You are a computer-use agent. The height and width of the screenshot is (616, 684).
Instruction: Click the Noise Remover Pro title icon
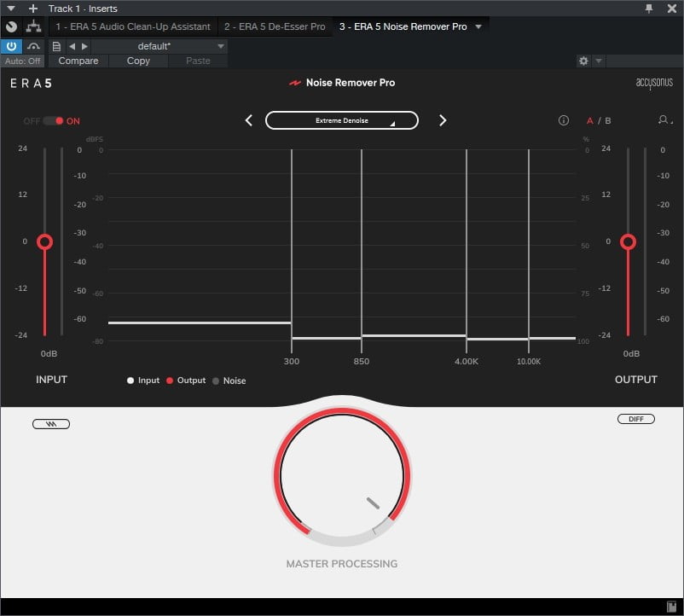point(295,83)
